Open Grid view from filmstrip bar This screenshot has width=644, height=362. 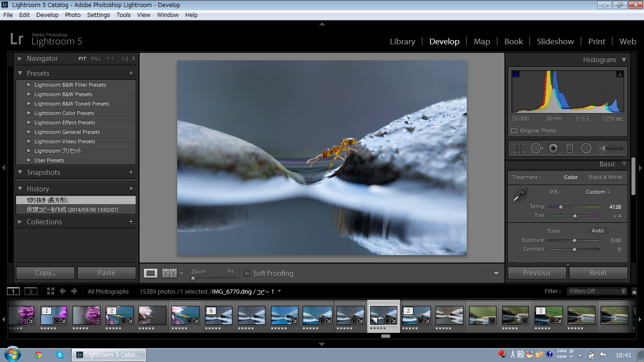click(x=50, y=291)
